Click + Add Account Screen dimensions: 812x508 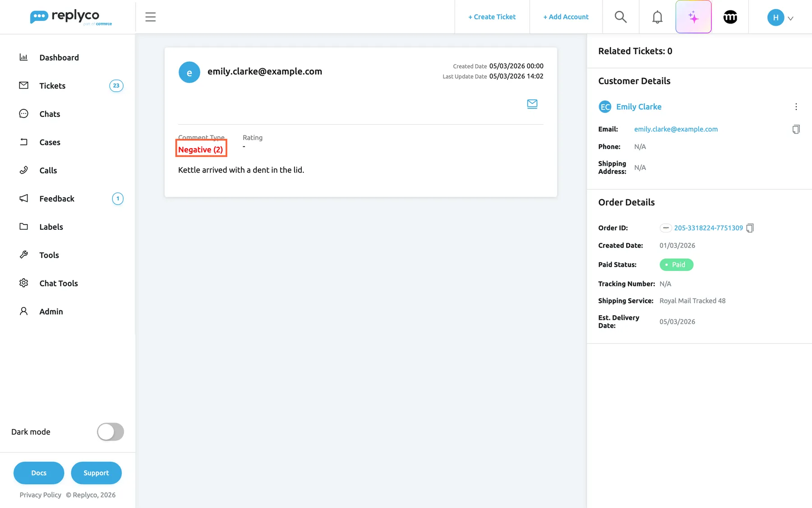coord(566,17)
